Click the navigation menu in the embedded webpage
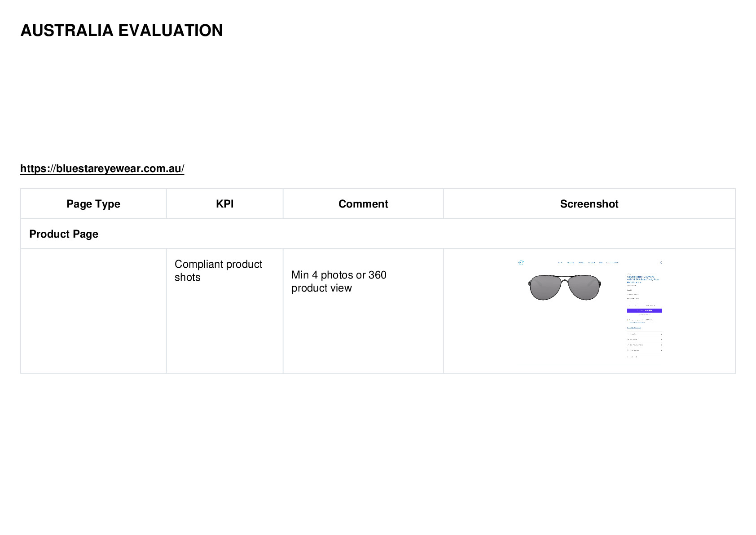The image size is (756, 535). coord(588,263)
